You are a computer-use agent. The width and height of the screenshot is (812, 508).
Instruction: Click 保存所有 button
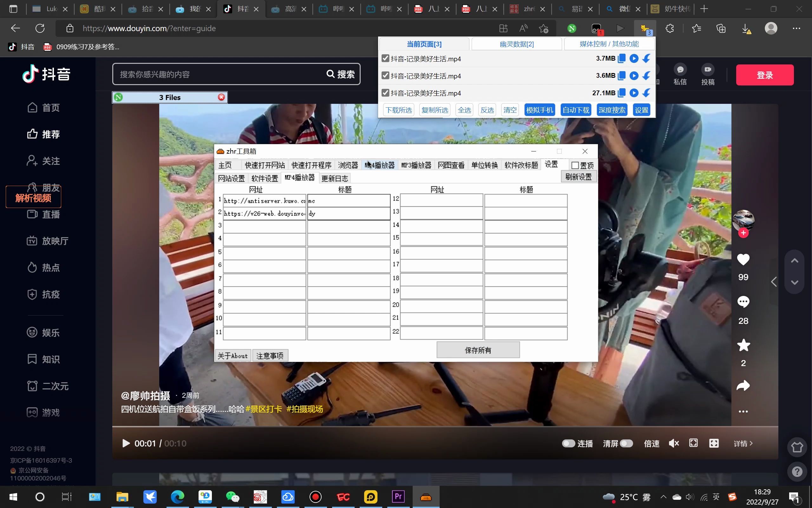[x=478, y=350]
